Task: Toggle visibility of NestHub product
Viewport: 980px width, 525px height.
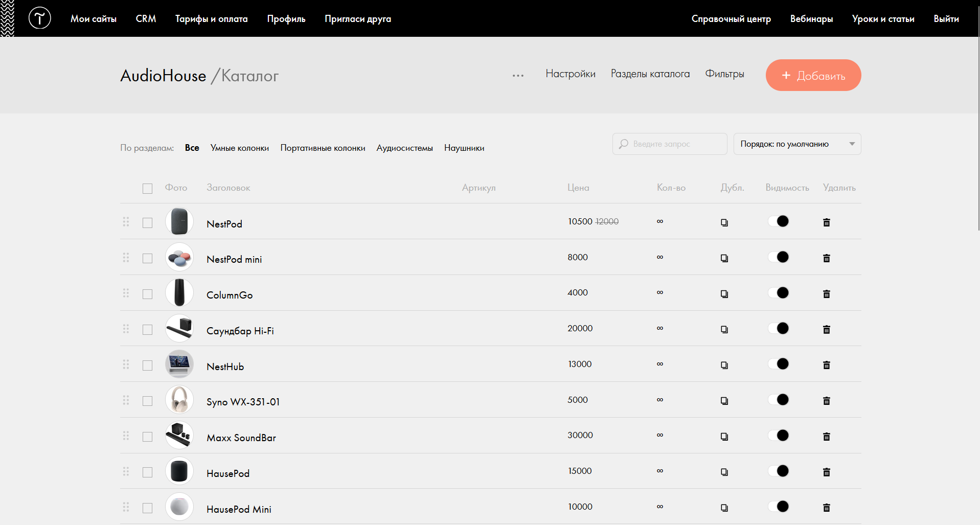Action: pyautogui.click(x=779, y=364)
